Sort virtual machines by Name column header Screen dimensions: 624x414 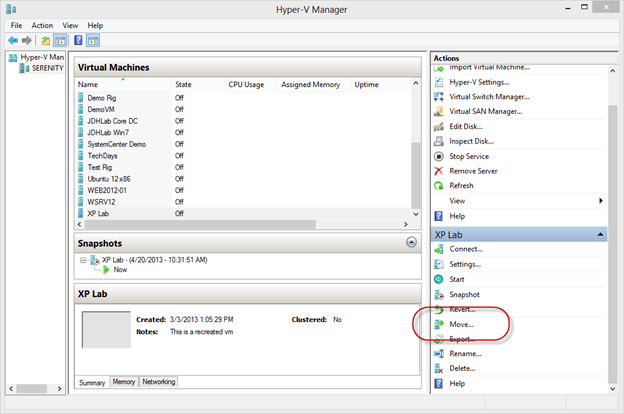pyautogui.click(x=123, y=84)
